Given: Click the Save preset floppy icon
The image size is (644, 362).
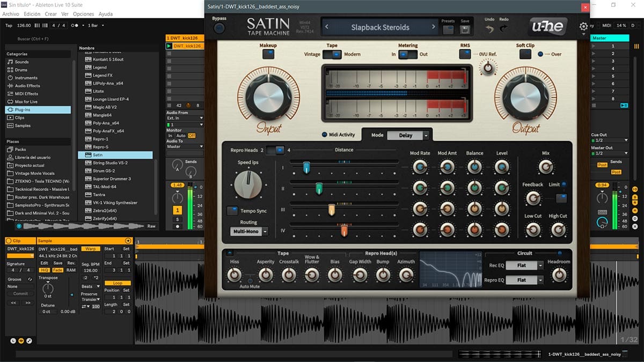Looking at the screenshot, I should (465, 29).
